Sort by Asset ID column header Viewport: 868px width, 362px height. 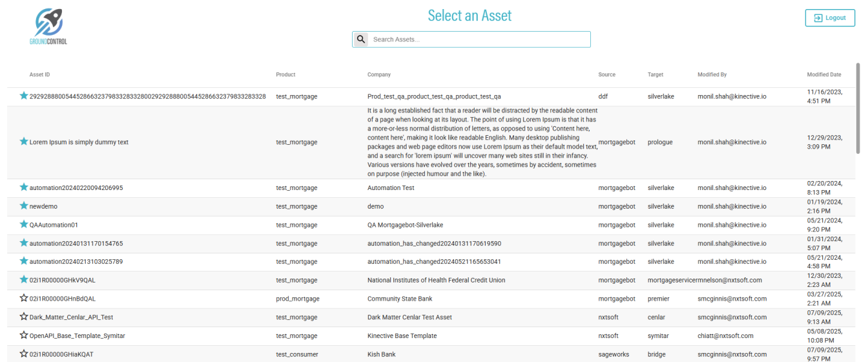(x=39, y=75)
